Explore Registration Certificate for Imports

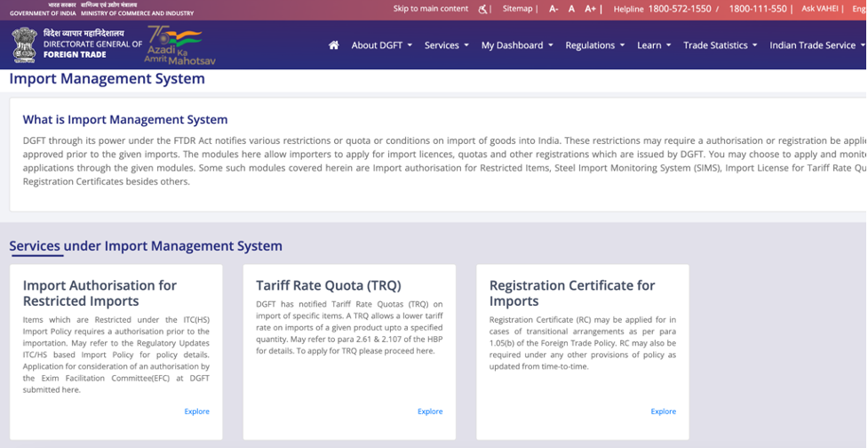(663, 412)
